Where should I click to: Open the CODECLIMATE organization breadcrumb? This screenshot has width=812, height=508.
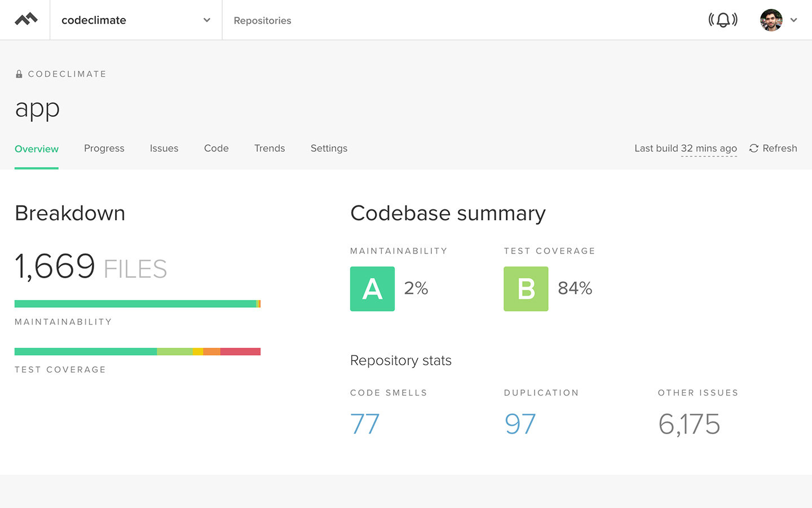[67, 74]
